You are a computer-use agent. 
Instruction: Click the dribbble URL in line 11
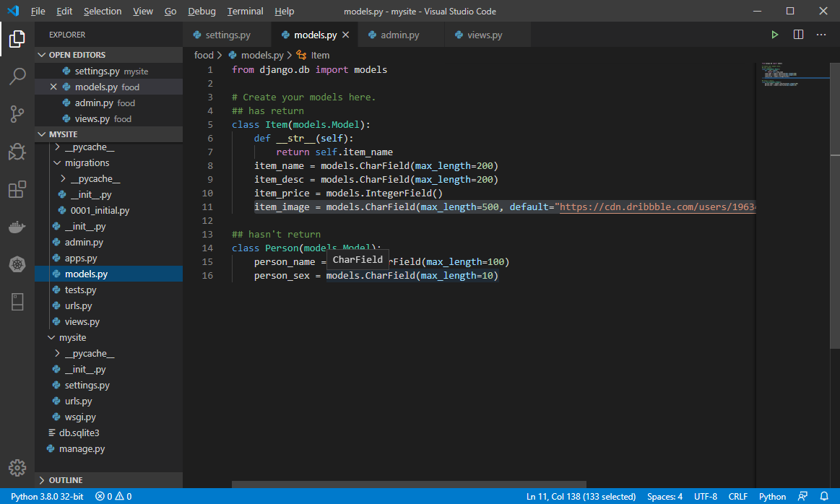point(657,207)
